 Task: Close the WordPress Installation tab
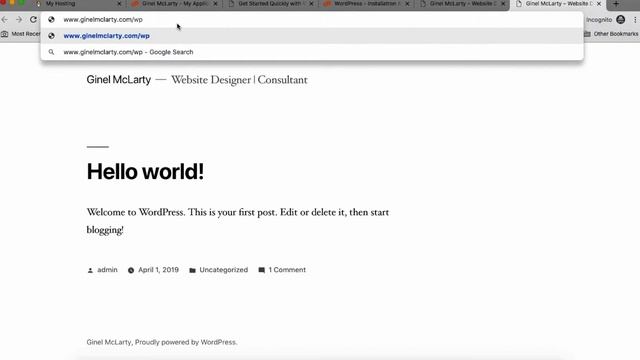click(407, 4)
